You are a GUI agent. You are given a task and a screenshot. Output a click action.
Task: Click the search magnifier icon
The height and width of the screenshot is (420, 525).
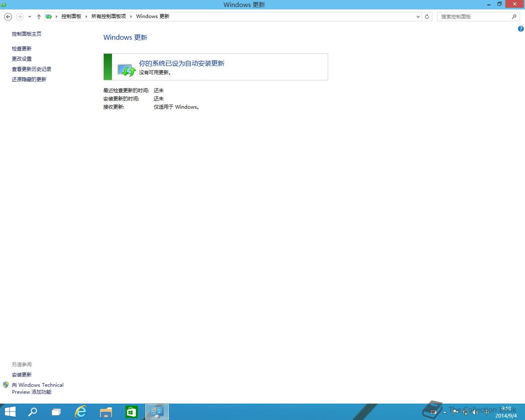(514, 17)
